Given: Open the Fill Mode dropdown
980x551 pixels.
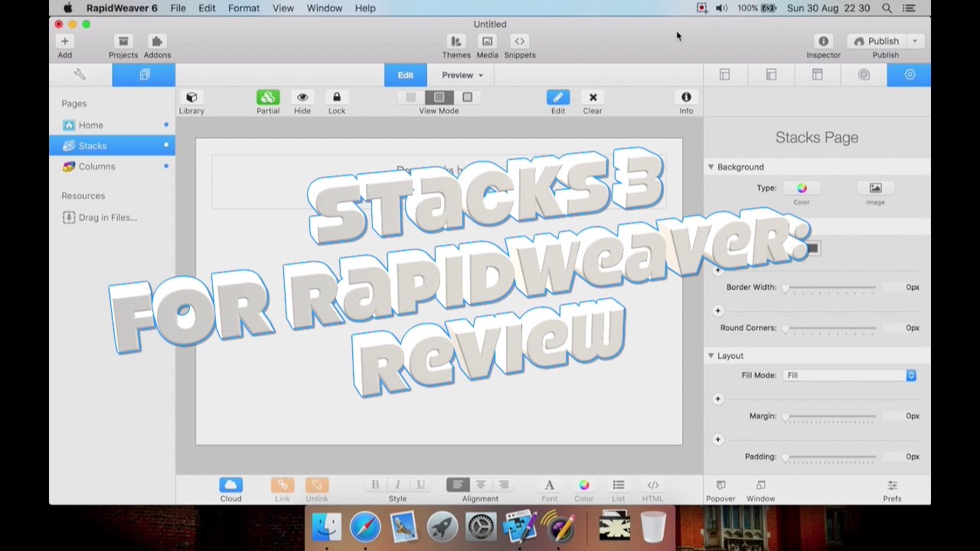Looking at the screenshot, I should pos(850,375).
